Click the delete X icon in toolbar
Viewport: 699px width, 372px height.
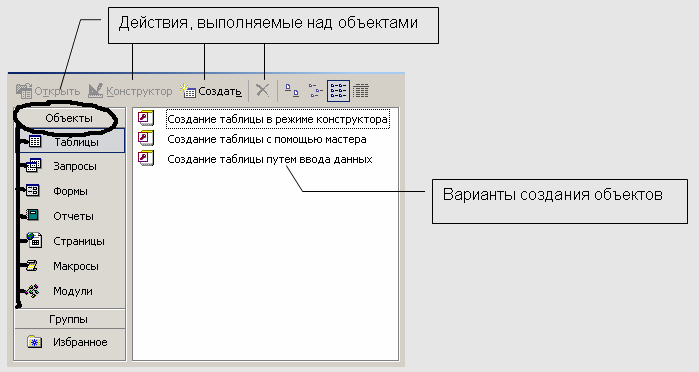pos(263,91)
